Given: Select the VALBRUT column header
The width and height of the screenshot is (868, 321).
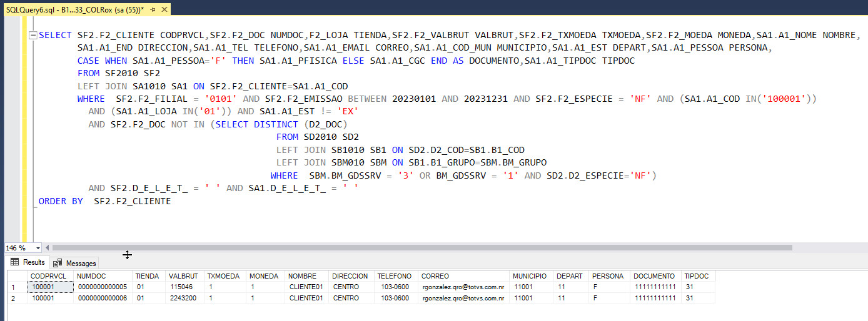Looking at the screenshot, I should (184, 276).
